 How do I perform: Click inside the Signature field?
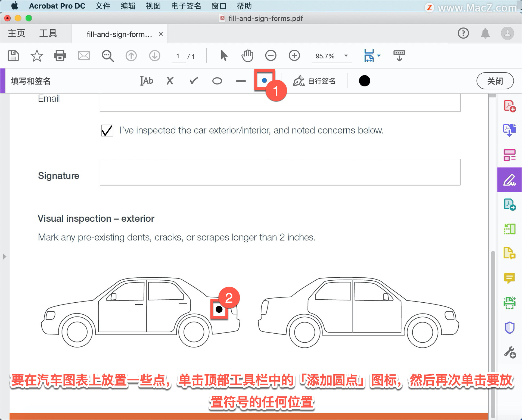[280, 172]
